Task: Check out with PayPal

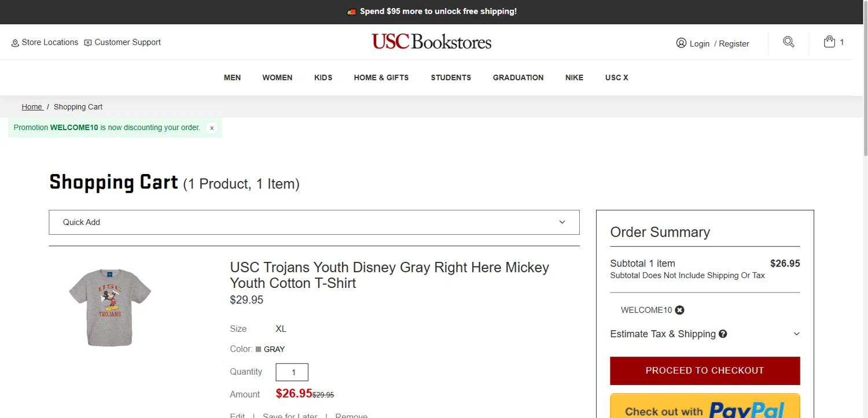Action: click(x=705, y=406)
